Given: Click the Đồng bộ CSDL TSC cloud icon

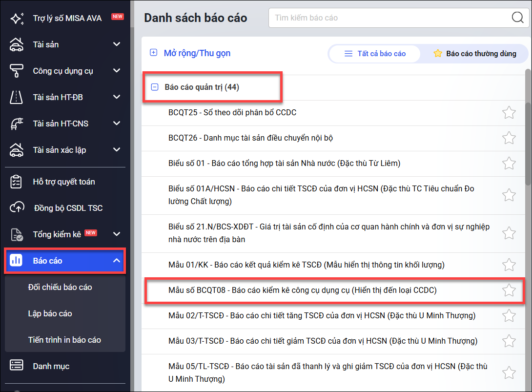Looking at the screenshot, I should [x=17, y=208].
